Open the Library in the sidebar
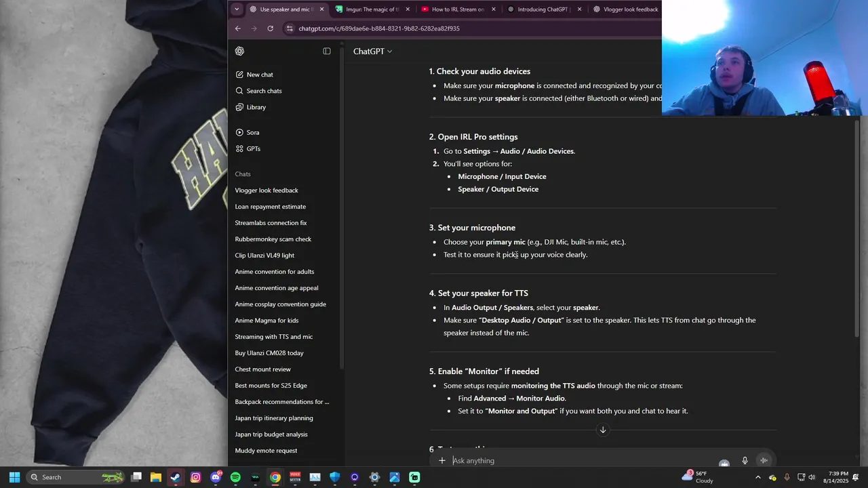The image size is (868, 488). pyautogui.click(x=250, y=107)
